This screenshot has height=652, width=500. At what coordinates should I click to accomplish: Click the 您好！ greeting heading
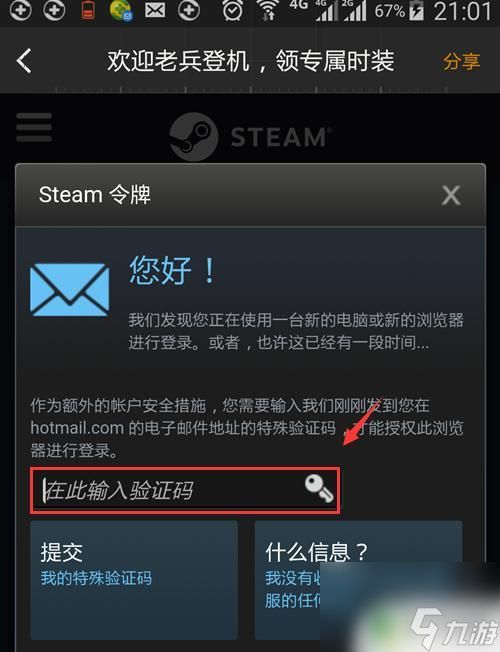173,270
